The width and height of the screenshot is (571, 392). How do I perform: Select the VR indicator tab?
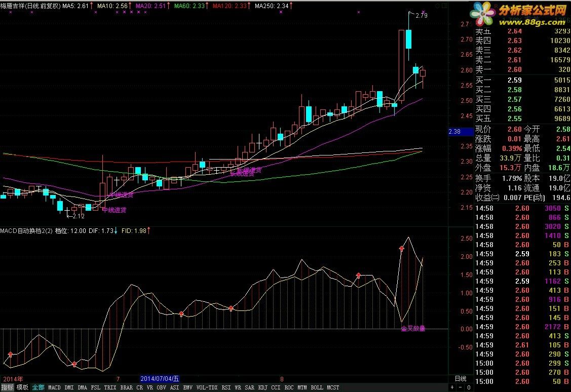point(149,387)
